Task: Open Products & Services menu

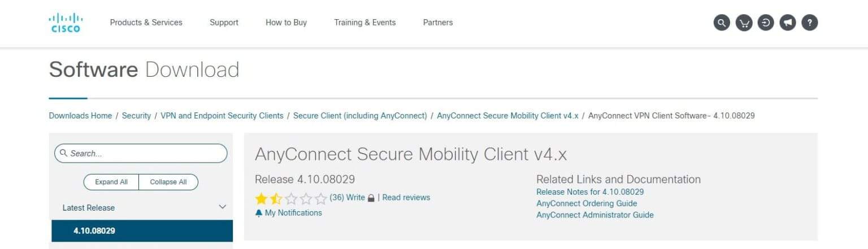Action: [146, 23]
